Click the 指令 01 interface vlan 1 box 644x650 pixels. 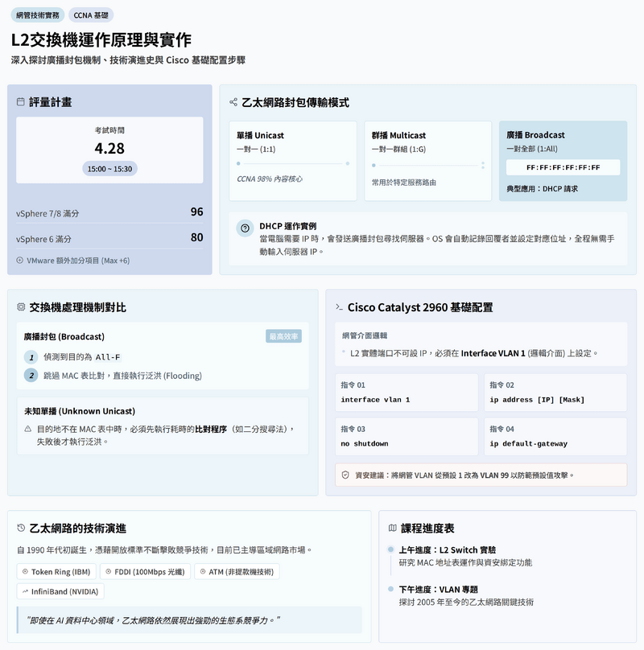tap(407, 393)
